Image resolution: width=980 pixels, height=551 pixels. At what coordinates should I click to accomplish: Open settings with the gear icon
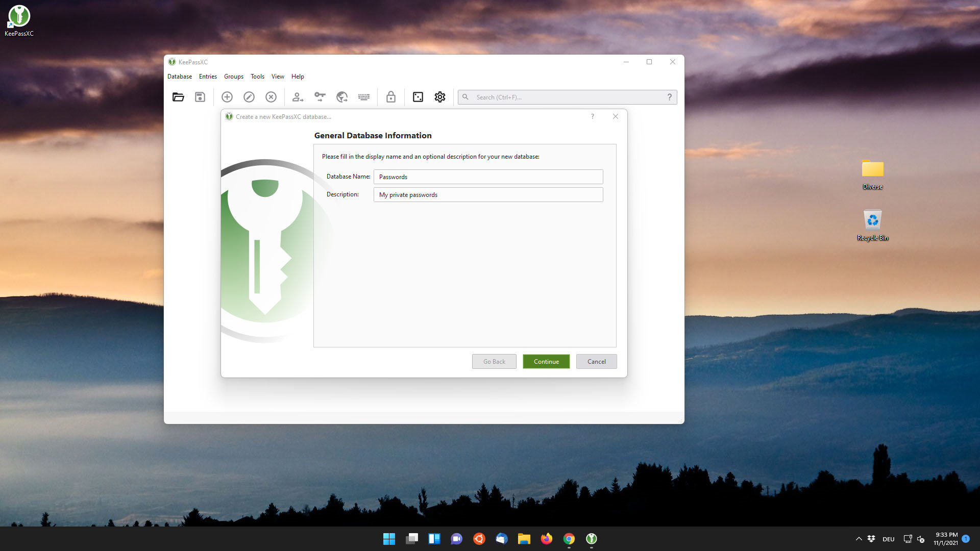440,97
